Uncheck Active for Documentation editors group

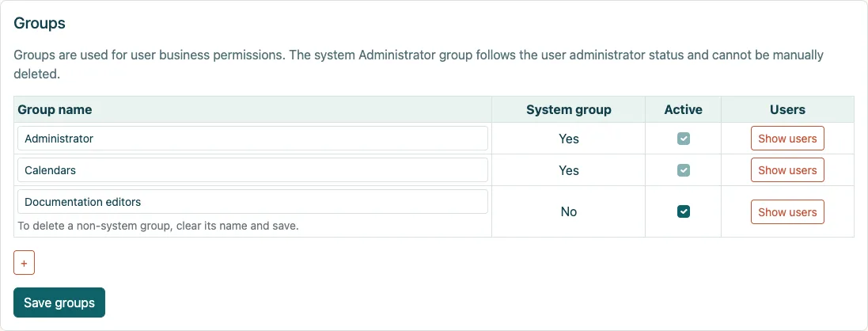684,211
